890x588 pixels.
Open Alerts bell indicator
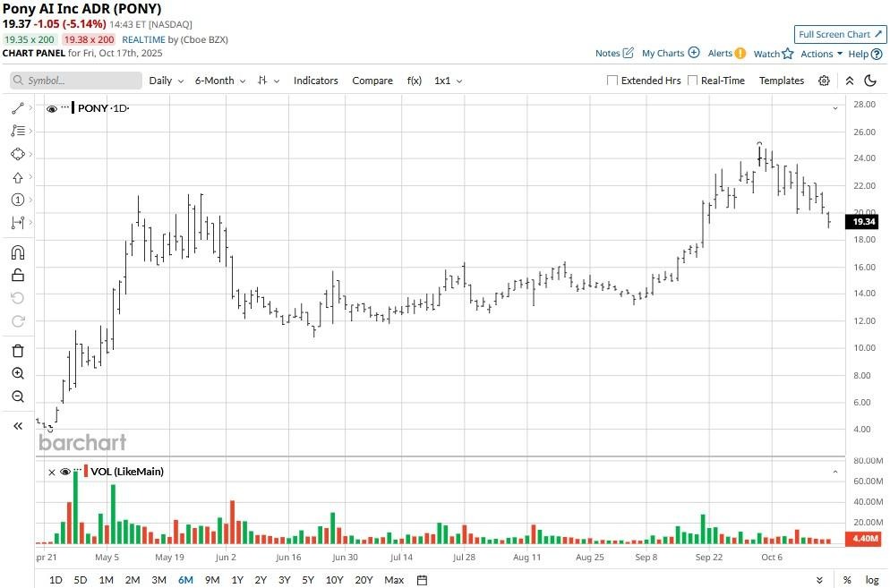(x=740, y=54)
